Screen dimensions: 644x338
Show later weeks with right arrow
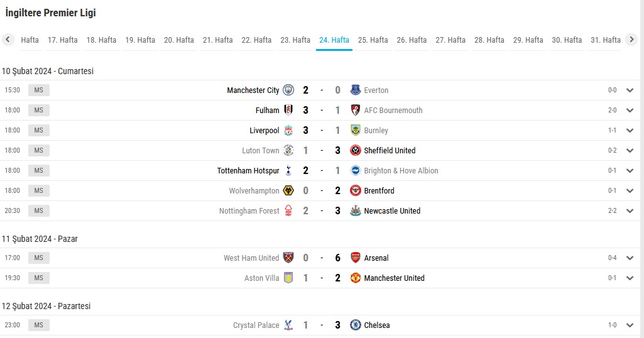(x=631, y=40)
